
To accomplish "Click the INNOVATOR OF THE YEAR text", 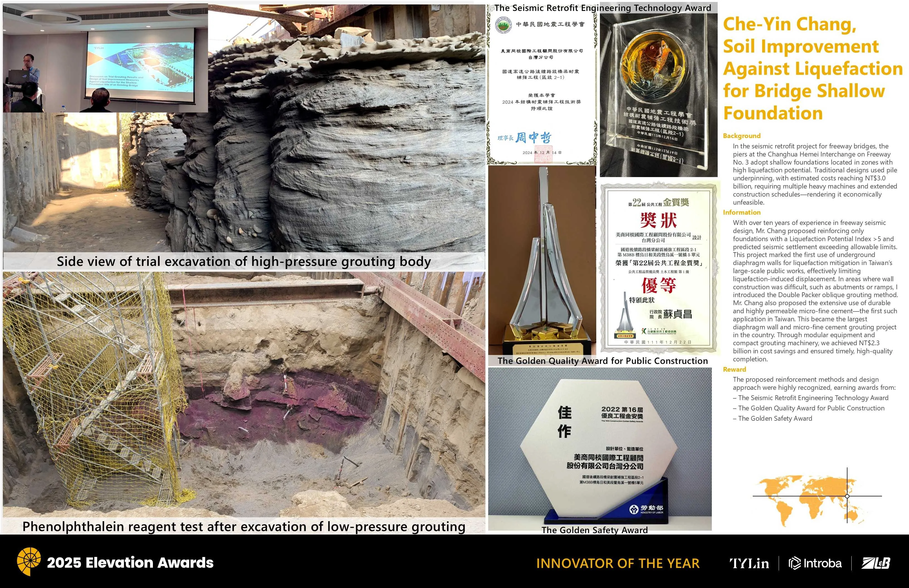I will point(618,563).
